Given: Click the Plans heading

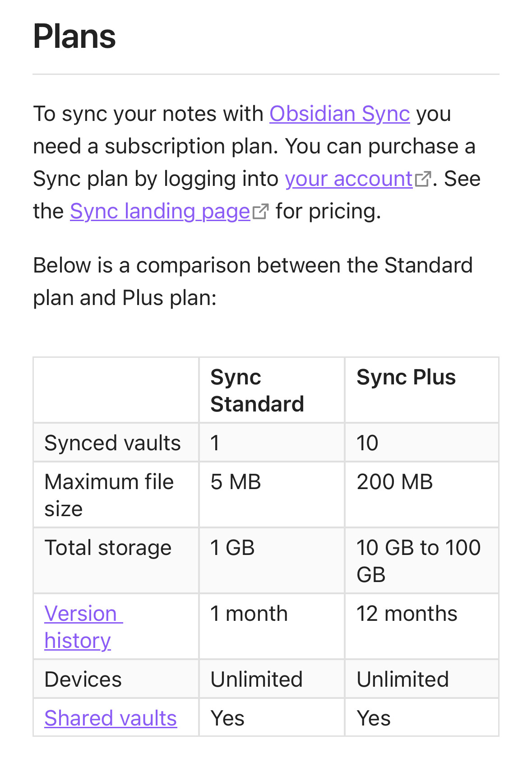Looking at the screenshot, I should (x=74, y=36).
